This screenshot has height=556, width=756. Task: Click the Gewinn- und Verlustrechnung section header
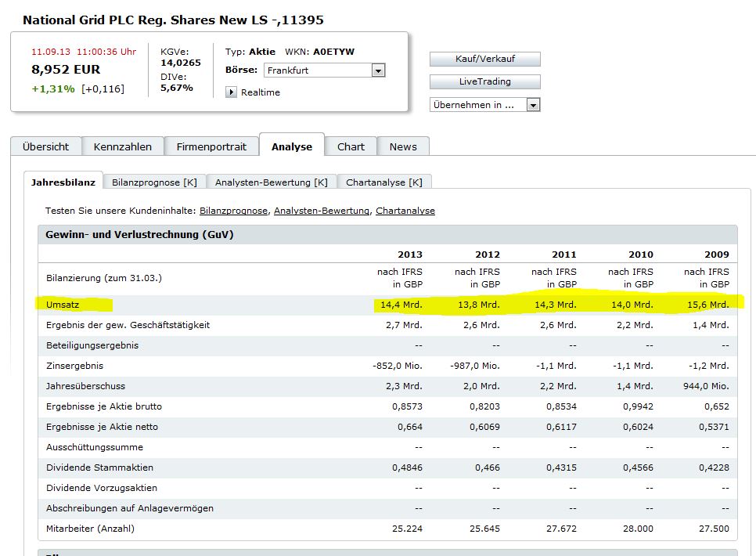pyautogui.click(x=139, y=235)
